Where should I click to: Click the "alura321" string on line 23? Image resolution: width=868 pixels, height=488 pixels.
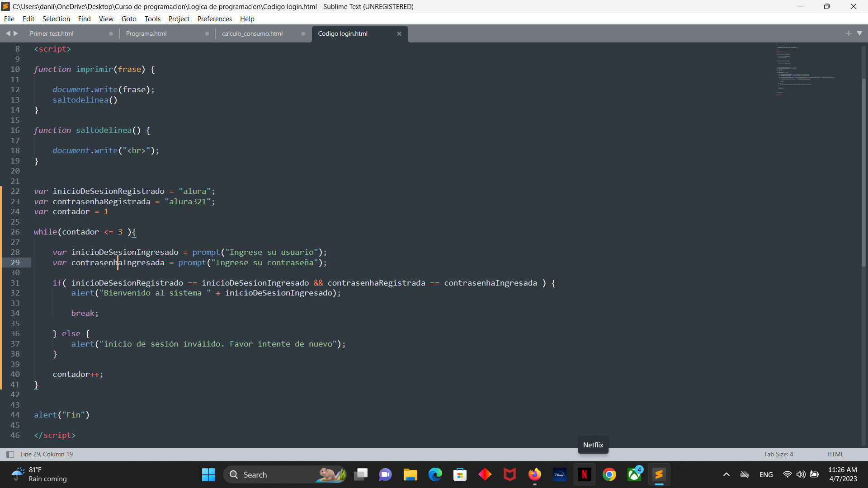coord(188,202)
